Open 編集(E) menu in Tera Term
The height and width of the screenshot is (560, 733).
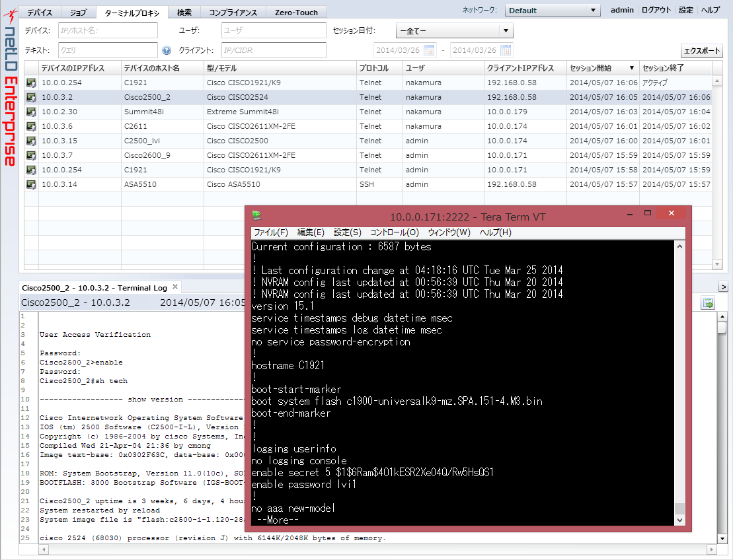[311, 232]
